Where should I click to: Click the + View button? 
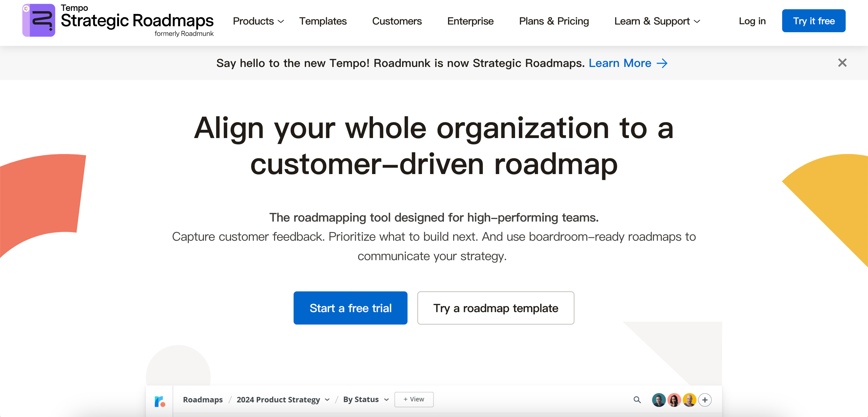tap(414, 399)
